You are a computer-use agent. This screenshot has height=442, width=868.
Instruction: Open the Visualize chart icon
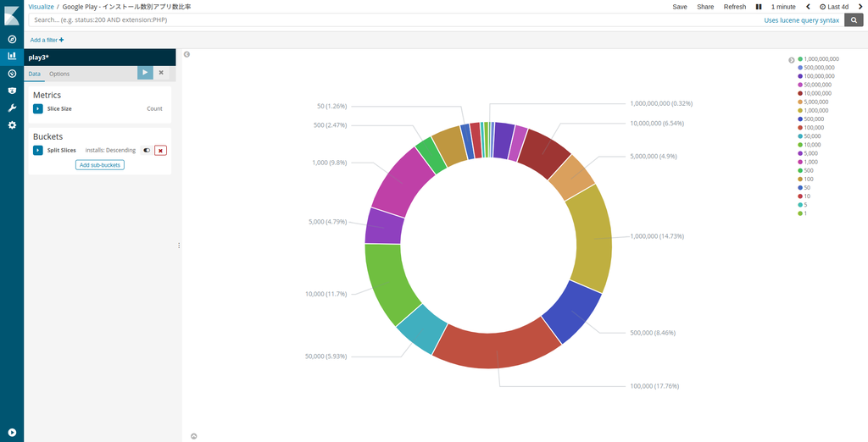(x=12, y=56)
